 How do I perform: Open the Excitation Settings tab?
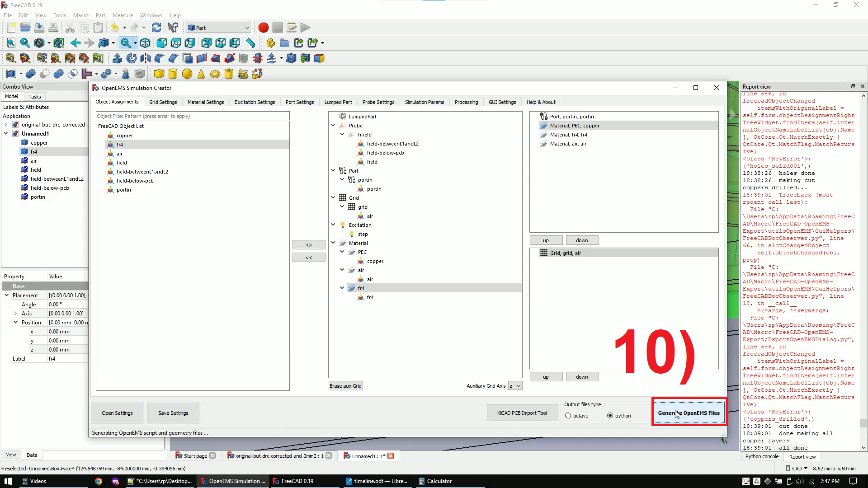tap(255, 102)
